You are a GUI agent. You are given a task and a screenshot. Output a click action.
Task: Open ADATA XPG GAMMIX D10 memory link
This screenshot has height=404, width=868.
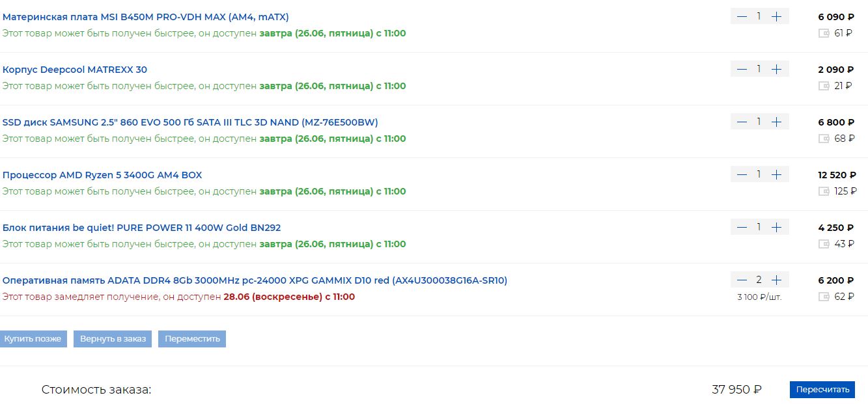point(255,280)
